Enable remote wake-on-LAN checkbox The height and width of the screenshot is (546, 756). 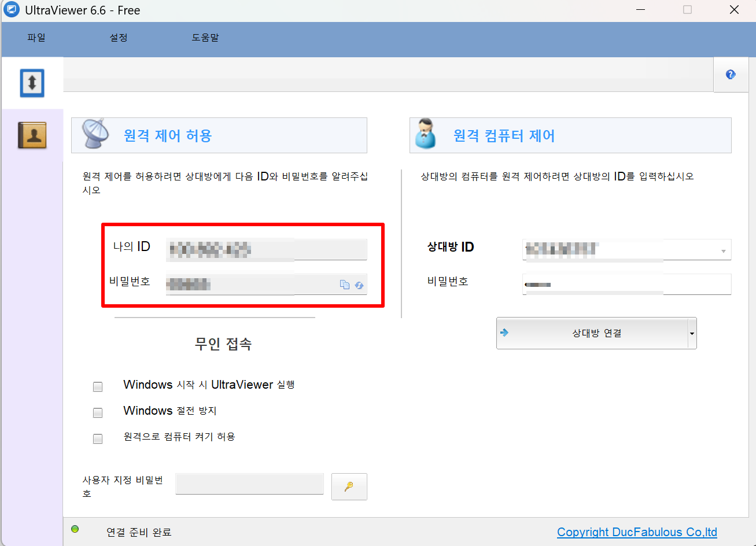pyautogui.click(x=98, y=438)
